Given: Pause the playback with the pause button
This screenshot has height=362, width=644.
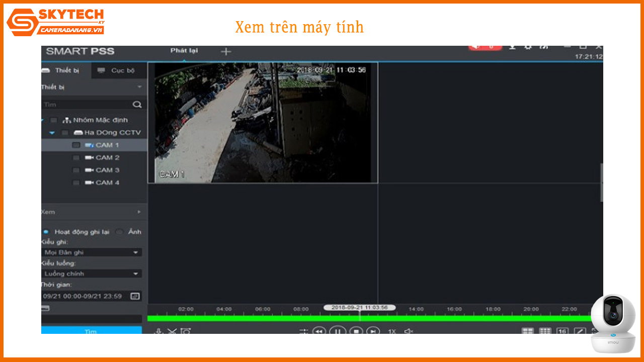Looking at the screenshot, I should [337, 331].
